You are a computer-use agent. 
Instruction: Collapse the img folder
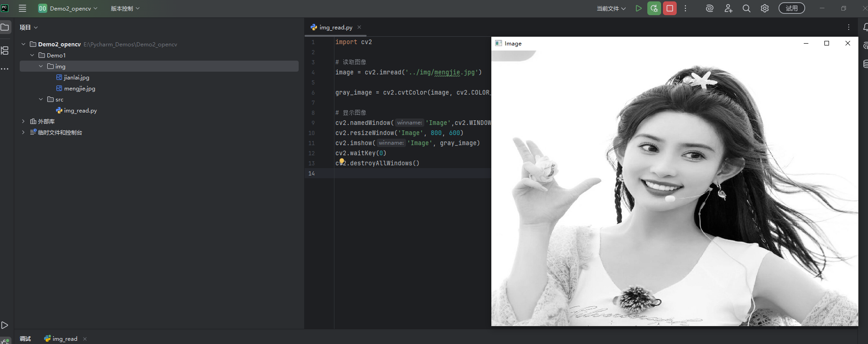(x=41, y=66)
